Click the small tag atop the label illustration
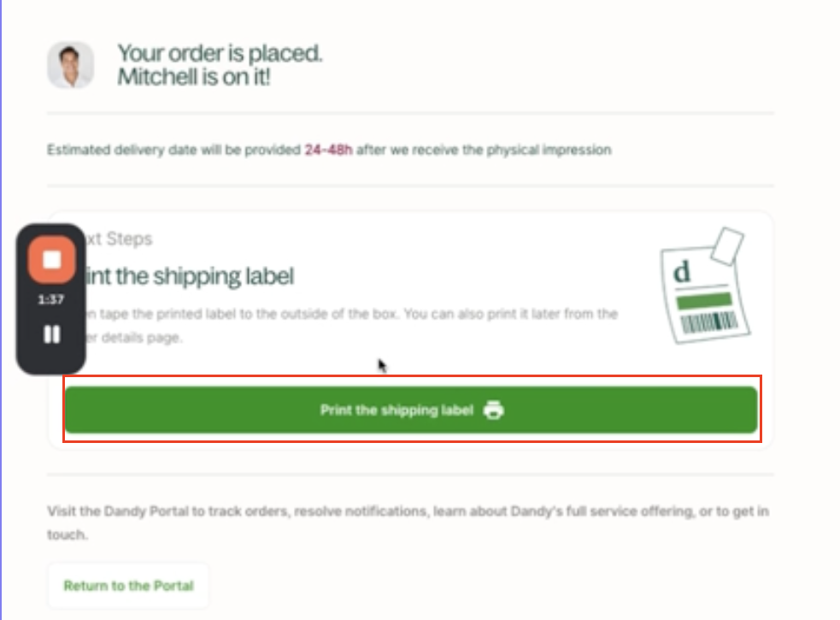The image size is (840, 620). 728,245
